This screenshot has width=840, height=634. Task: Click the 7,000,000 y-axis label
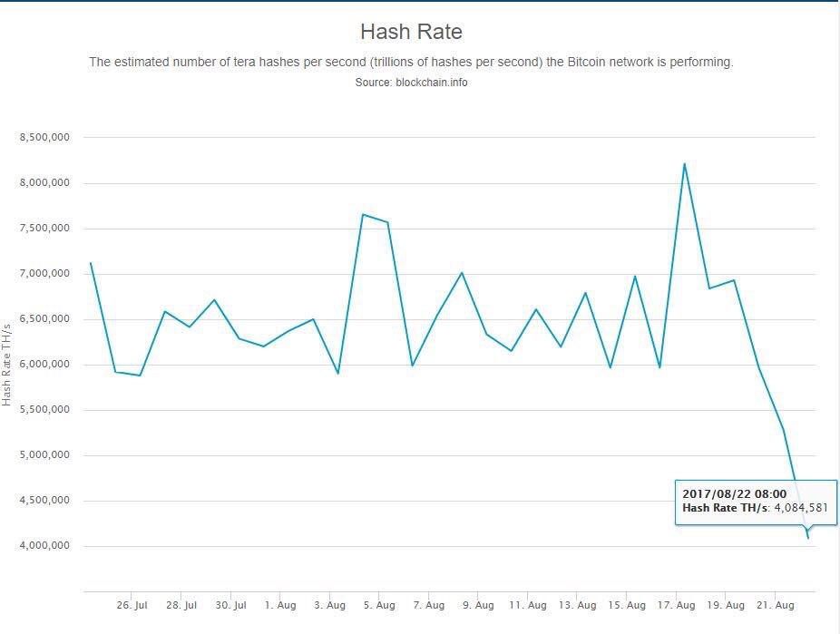(x=45, y=274)
